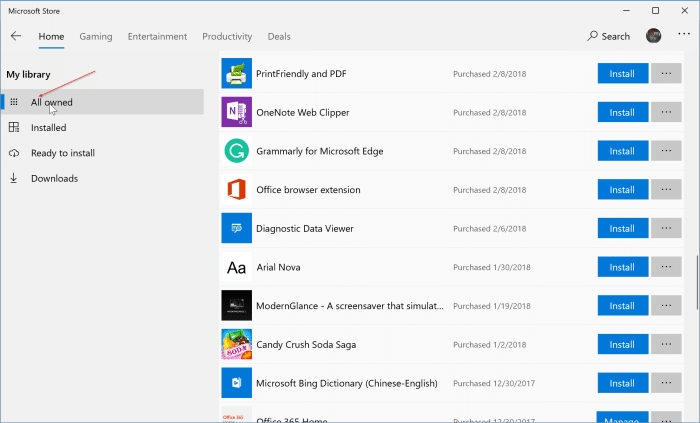
Task: Install Grammarly for Microsoft Edge
Action: click(x=623, y=151)
